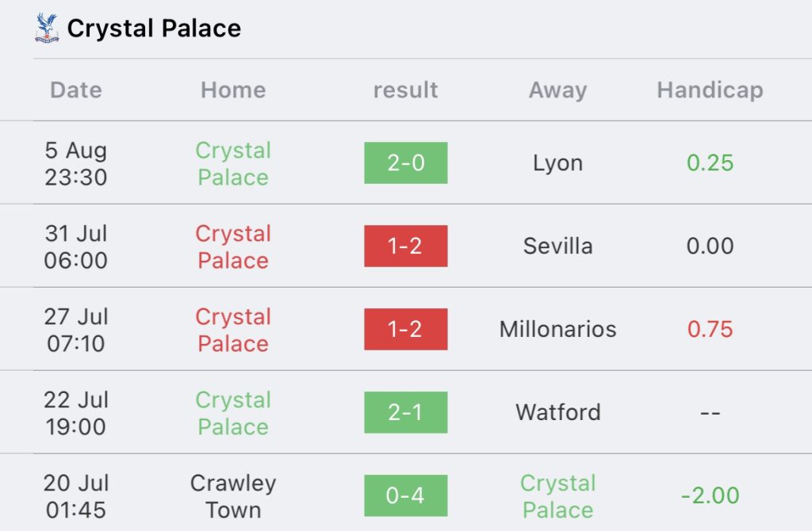Open the 1-2 result badge versus Sevilla

(405, 246)
